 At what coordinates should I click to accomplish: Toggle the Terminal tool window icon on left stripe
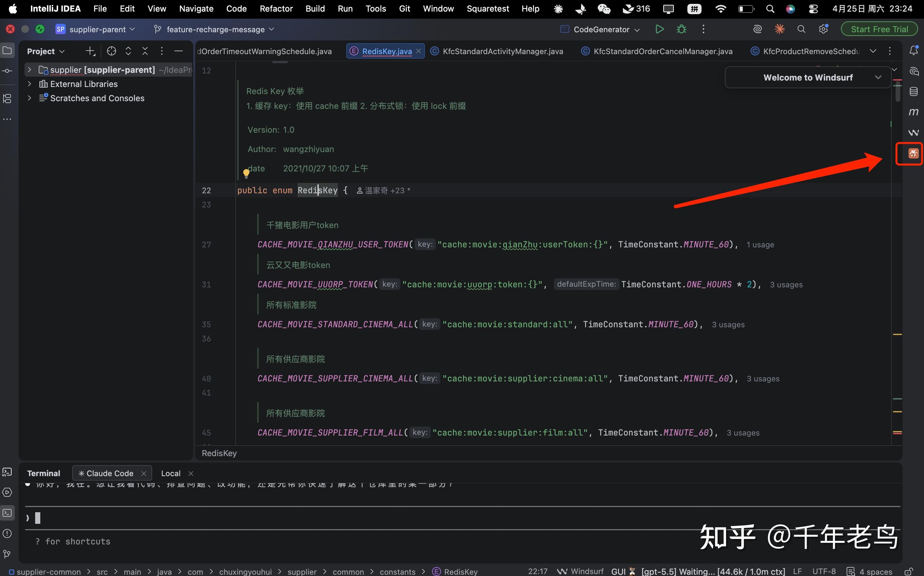[7, 513]
